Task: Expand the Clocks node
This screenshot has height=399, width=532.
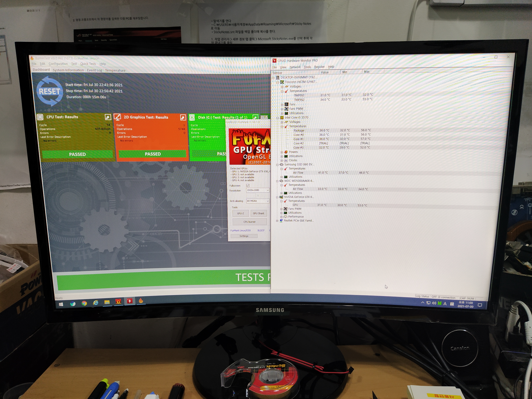Action: pos(282,161)
